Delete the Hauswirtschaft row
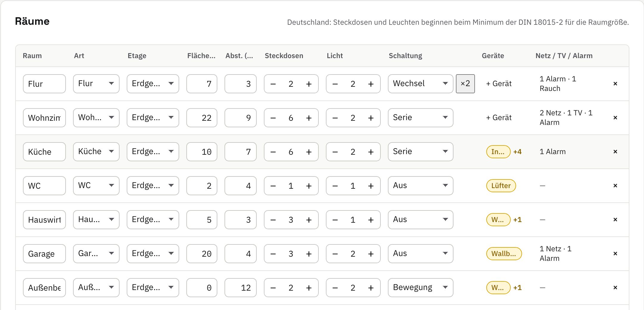The image size is (644, 310). [x=615, y=220]
